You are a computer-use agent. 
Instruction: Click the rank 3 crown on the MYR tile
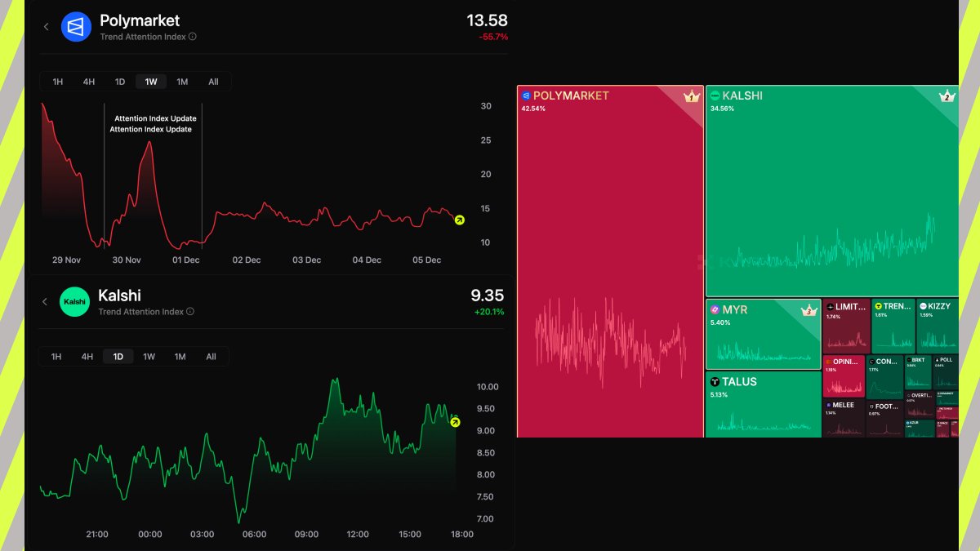810,310
